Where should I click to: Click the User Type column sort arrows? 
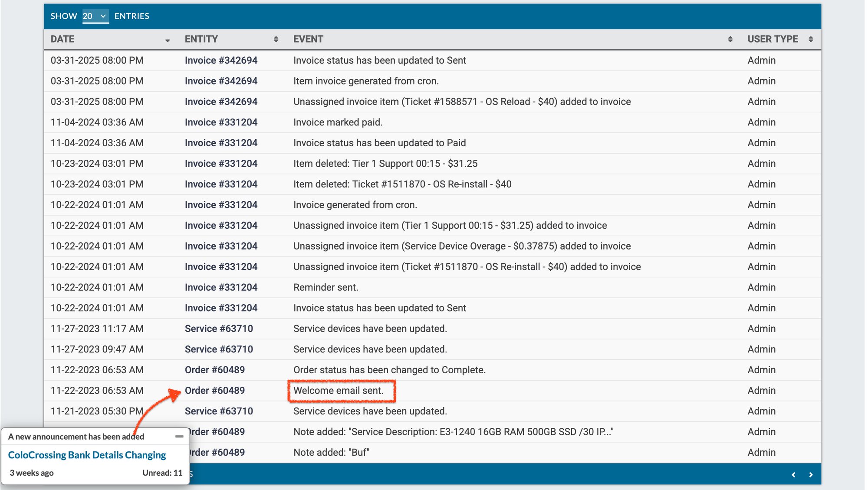click(810, 39)
